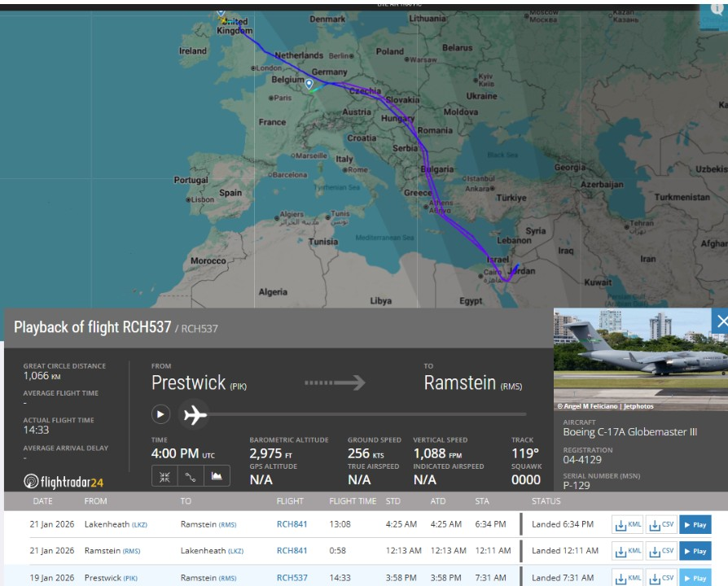Viewport: 728px width, 586px height.
Task: Close the flight playback panel
Action: pos(721,321)
